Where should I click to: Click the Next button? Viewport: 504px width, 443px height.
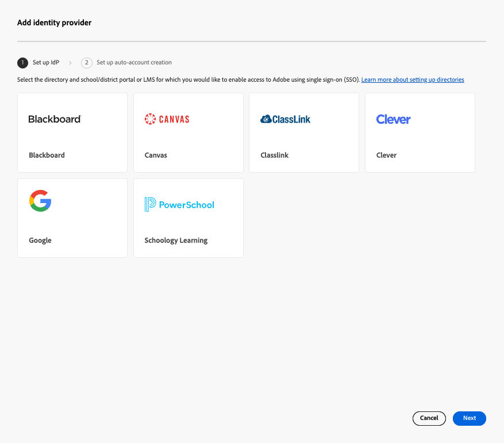[x=469, y=418]
